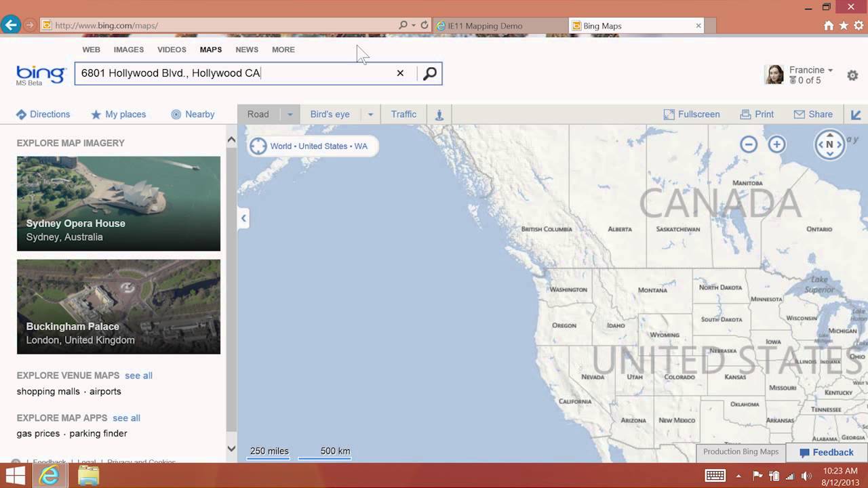
Task: Open the airports venue link
Action: pyautogui.click(x=105, y=391)
